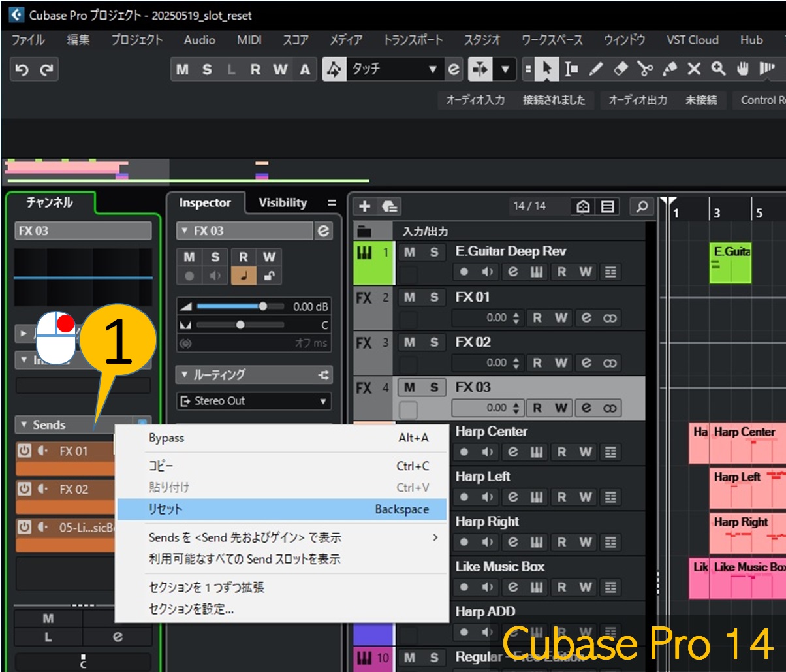The height and width of the screenshot is (672, 786).
Task: Collapse the FX 03 Inspector section header
Action: click(x=185, y=231)
